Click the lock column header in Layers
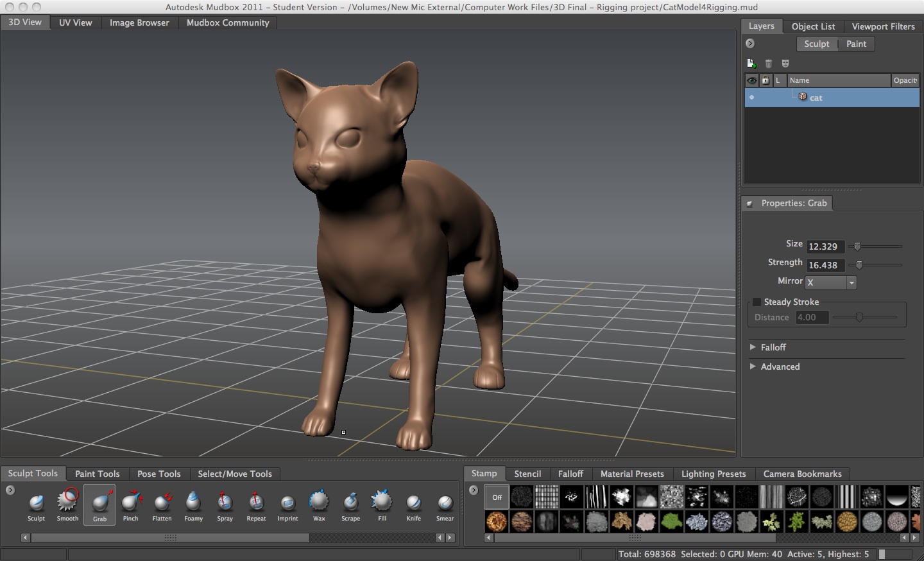The image size is (924, 561). (x=765, y=80)
